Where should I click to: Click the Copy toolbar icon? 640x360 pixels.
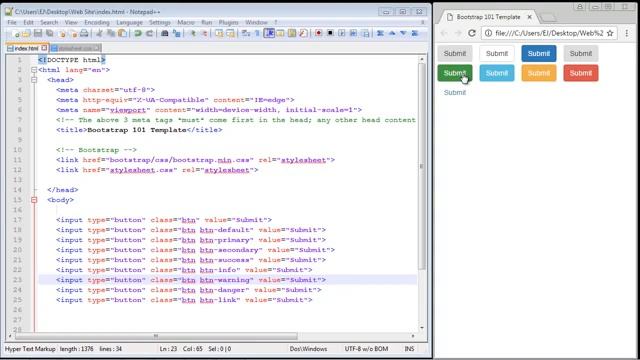coord(111,33)
